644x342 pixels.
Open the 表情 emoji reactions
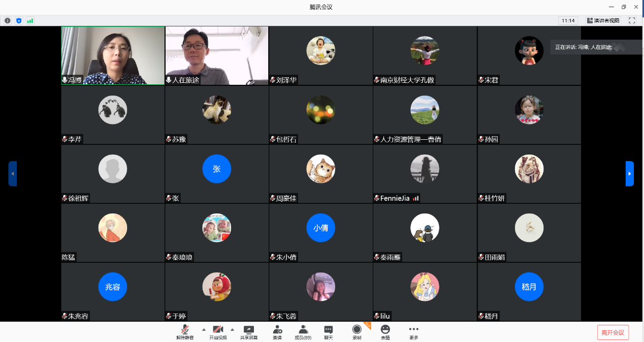(x=385, y=331)
